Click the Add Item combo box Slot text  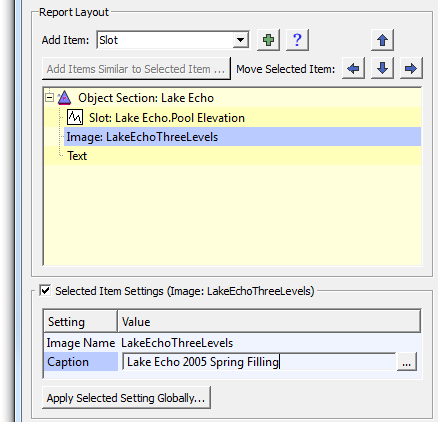click(109, 40)
